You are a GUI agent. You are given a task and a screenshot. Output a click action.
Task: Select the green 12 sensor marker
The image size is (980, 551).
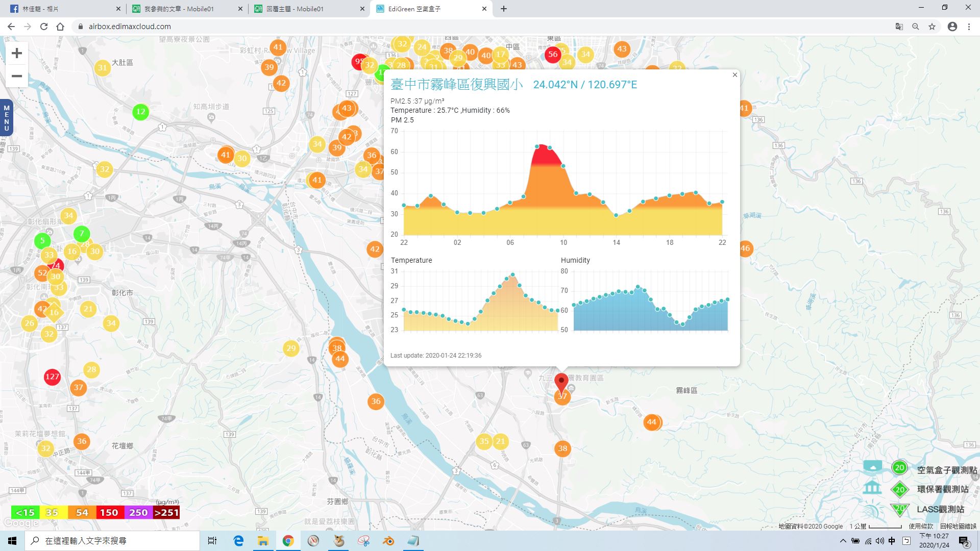(140, 112)
